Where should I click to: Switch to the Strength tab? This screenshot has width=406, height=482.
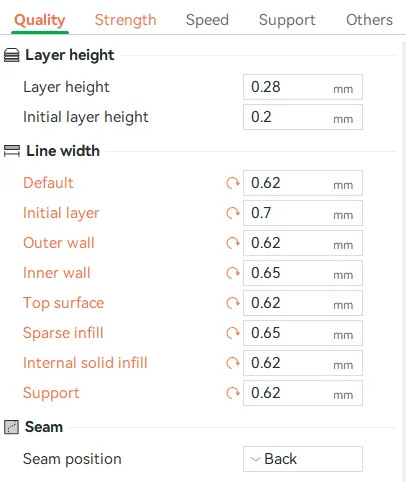click(125, 20)
